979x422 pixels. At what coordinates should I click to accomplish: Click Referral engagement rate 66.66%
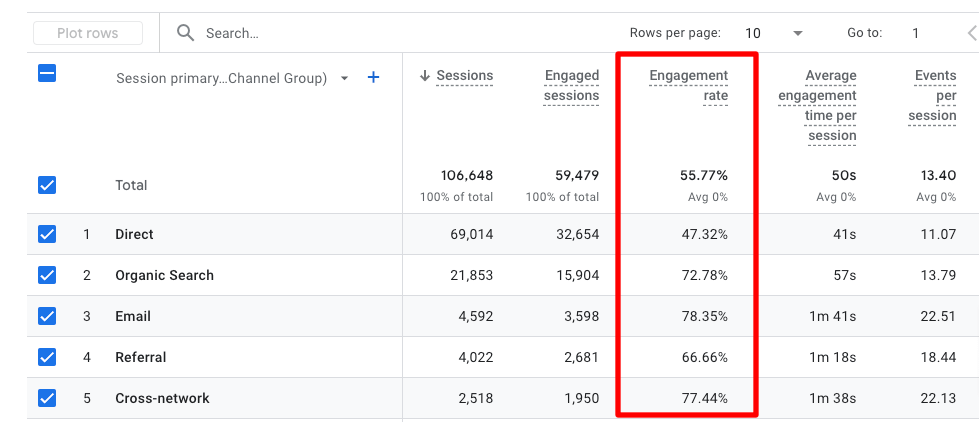704,358
